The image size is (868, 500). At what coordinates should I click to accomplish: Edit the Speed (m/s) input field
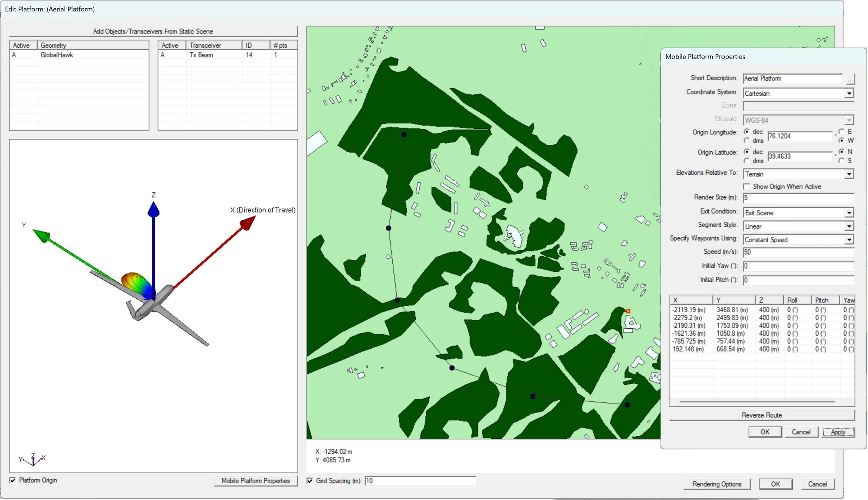798,252
